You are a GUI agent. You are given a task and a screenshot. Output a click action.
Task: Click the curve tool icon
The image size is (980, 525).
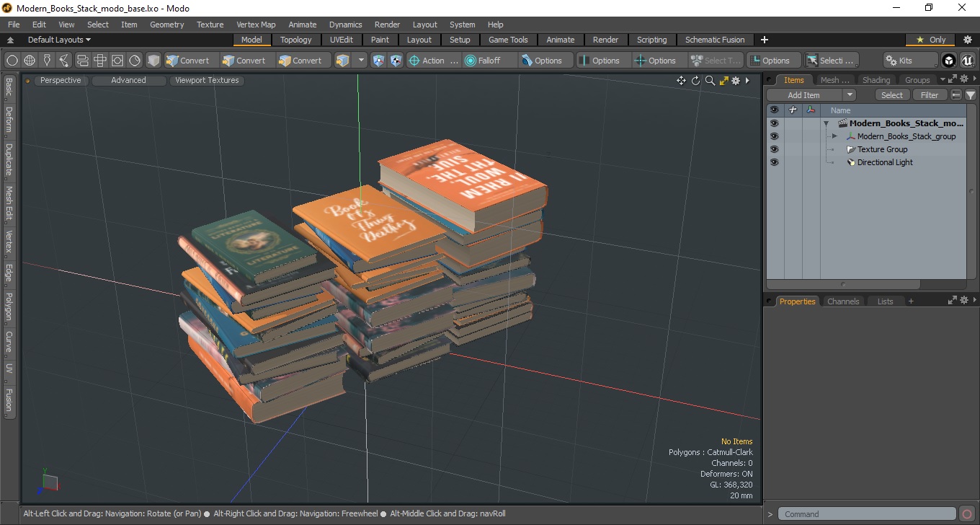point(64,61)
